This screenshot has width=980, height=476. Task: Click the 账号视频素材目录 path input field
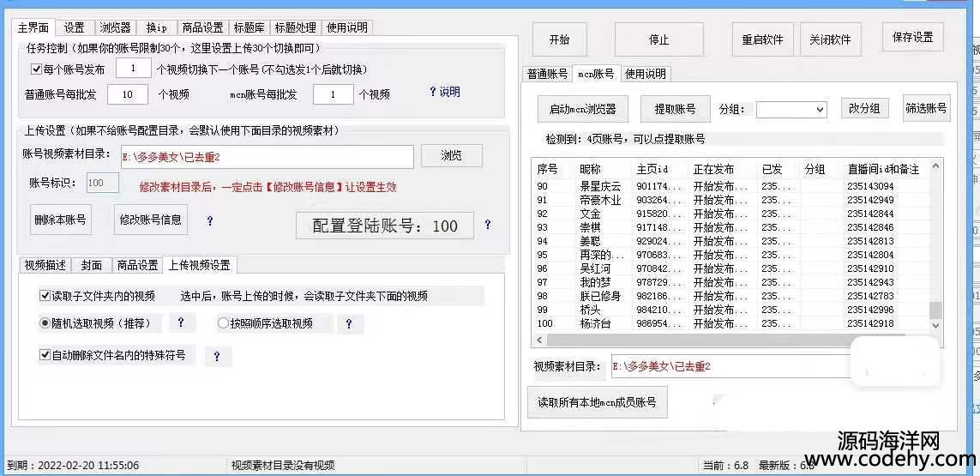(x=267, y=157)
